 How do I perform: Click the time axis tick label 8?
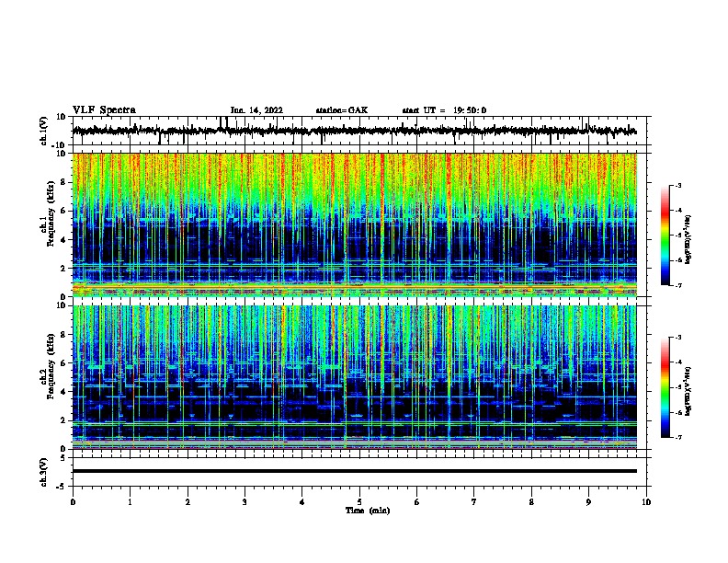[531, 502]
